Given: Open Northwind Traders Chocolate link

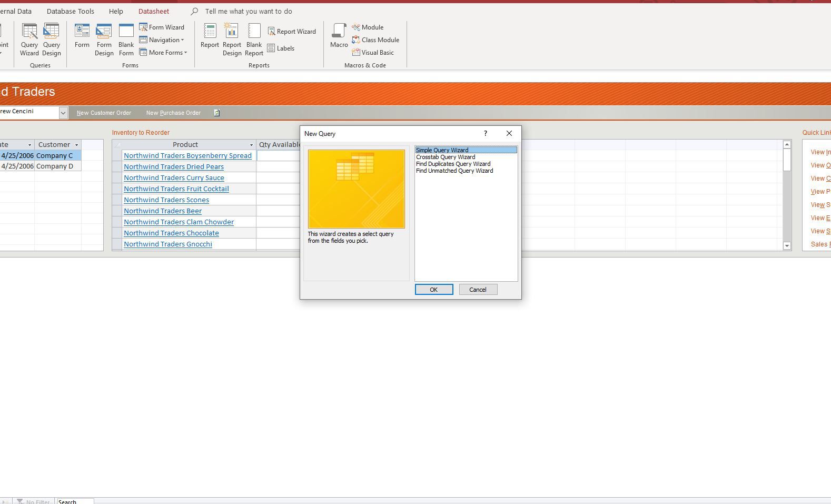Looking at the screenshot, I should [171, 233].
